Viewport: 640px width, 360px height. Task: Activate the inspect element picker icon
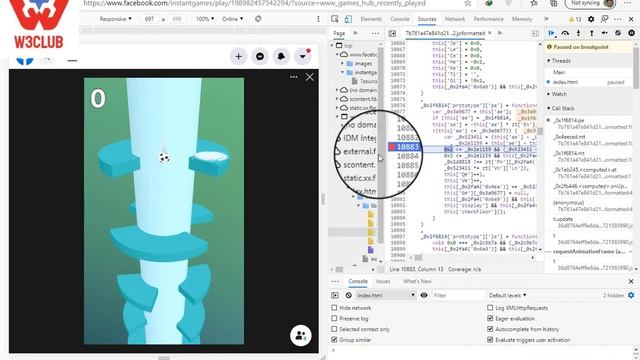(335, 19)
